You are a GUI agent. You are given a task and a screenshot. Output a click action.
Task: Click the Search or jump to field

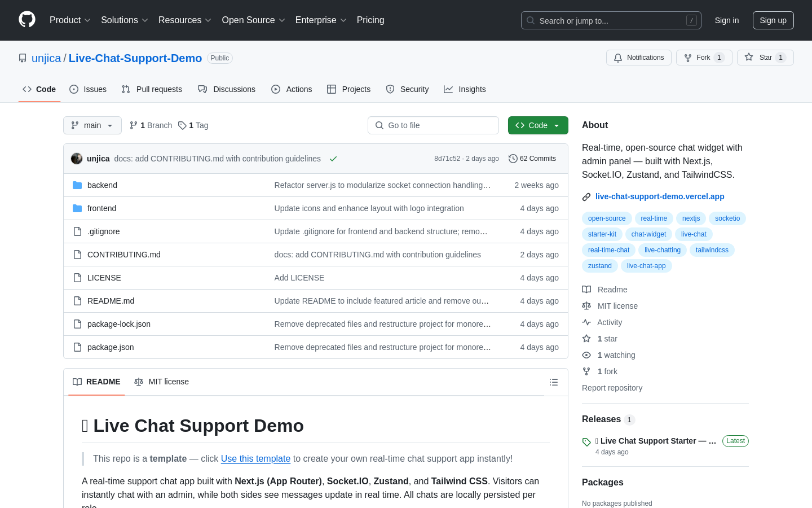point(611,20)
